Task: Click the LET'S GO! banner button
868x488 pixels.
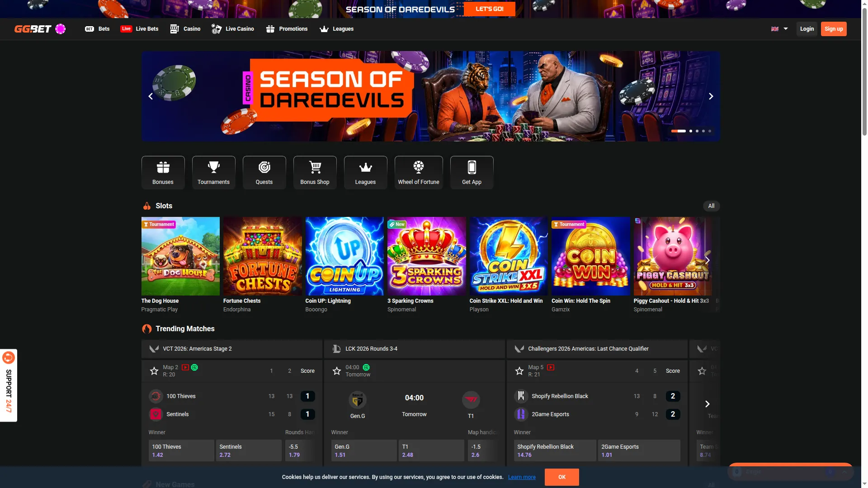Action: (489, 9)
